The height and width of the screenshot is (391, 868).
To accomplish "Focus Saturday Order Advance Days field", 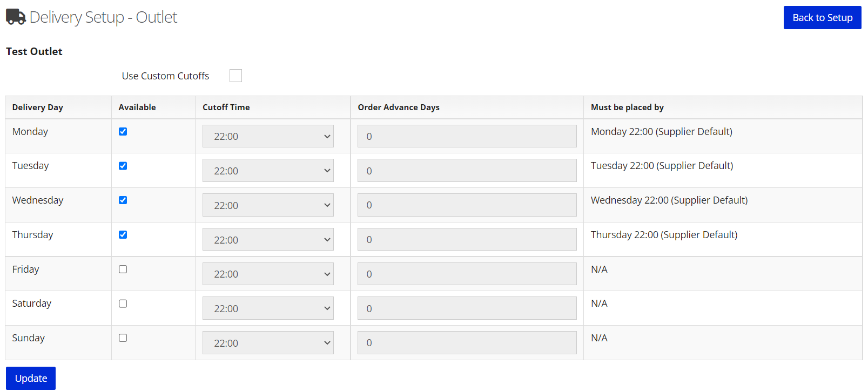I will point(467,308).
